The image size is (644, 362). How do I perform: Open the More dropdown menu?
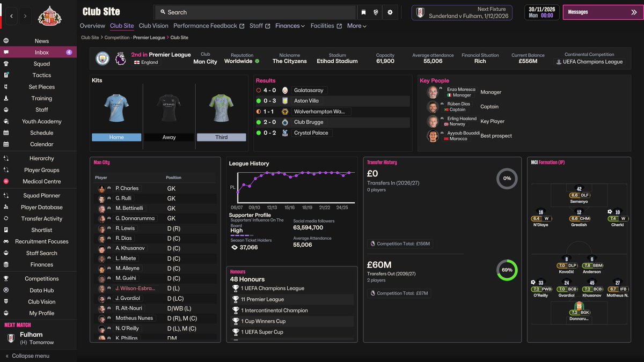pos(357,26)
